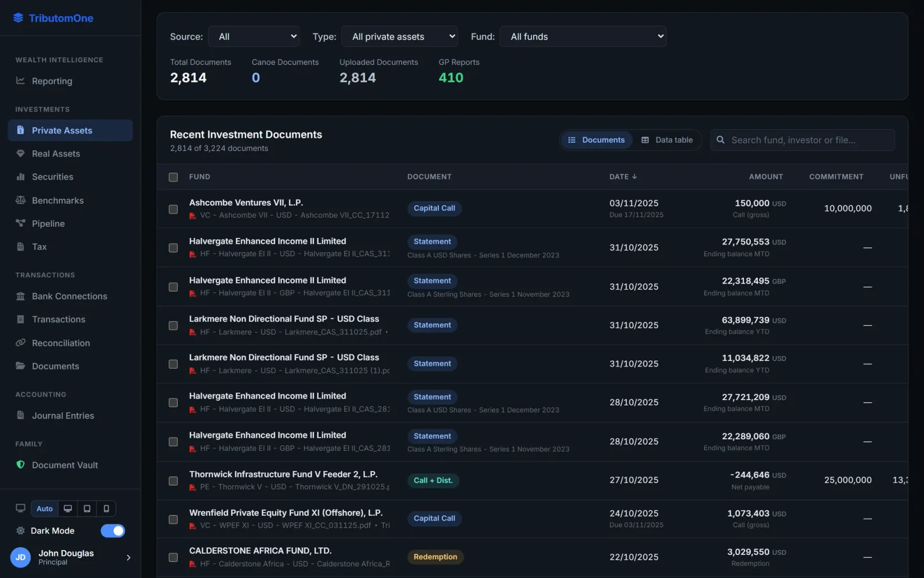Screen dimensions: 924x578
Task: Tick the checkbox for Wrenfield Private Equity Fund row
Action: (173, 519)
